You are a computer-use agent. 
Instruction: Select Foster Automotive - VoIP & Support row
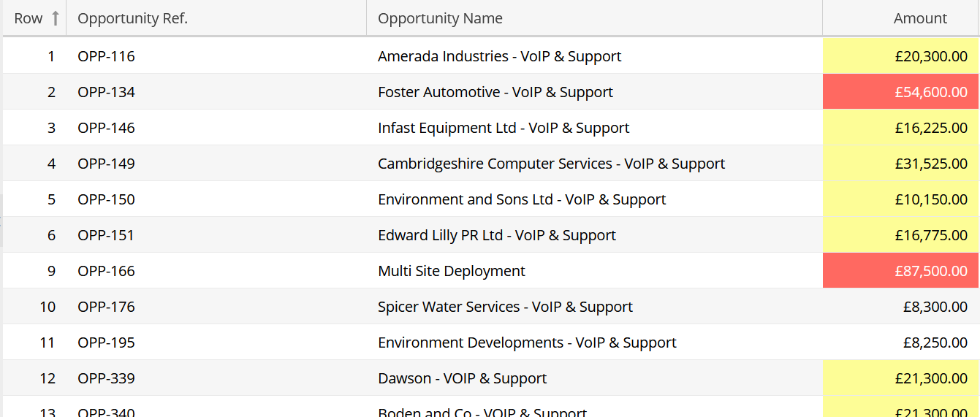[x=495, y=92]
